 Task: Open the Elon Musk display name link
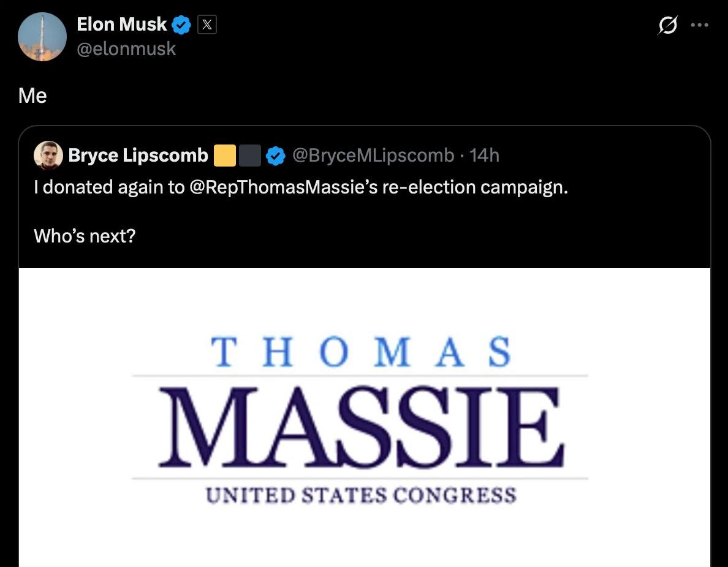tap(121, 24)
